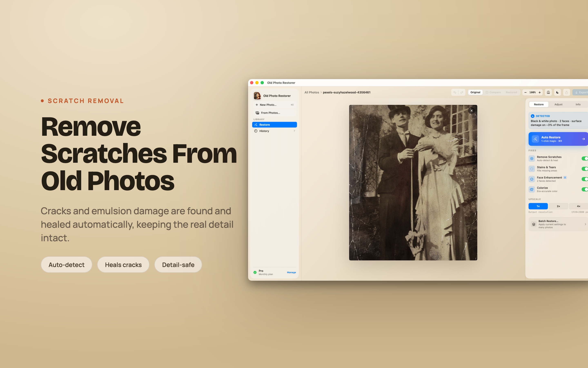Click the Auto Restore label

click(551, 137)
